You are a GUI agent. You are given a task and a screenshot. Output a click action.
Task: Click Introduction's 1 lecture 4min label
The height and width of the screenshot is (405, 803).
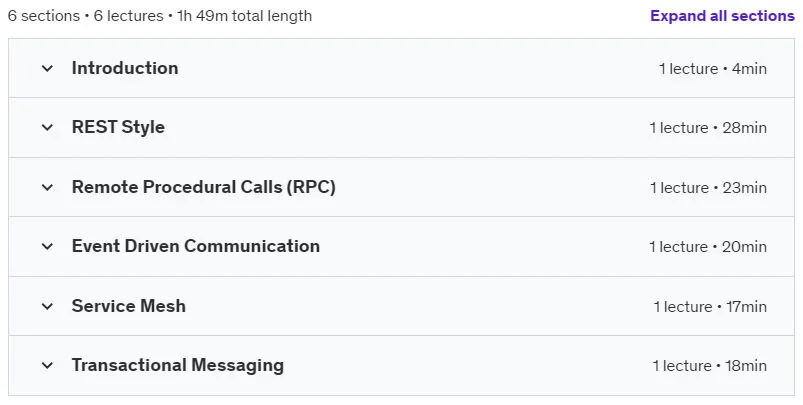713,69
